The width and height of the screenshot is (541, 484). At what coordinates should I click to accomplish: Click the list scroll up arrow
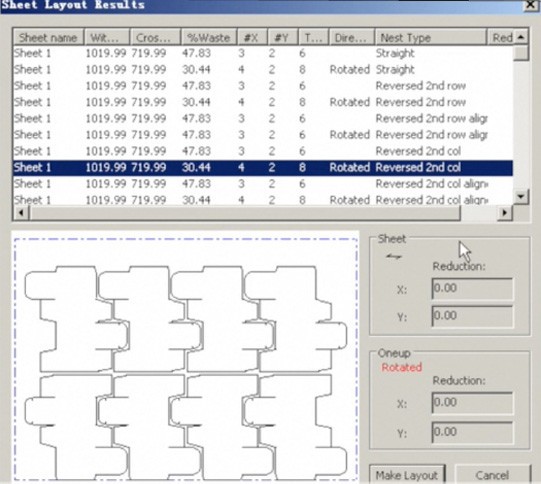pos(521,37)
